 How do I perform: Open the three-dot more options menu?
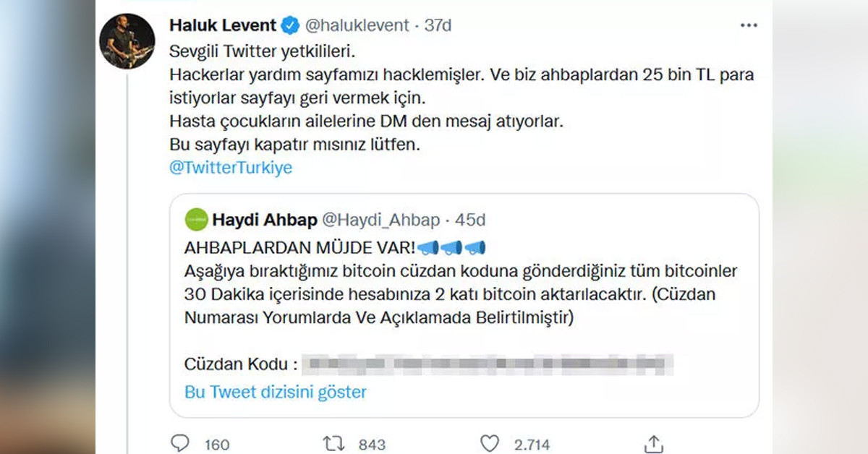tap(749, 25)
